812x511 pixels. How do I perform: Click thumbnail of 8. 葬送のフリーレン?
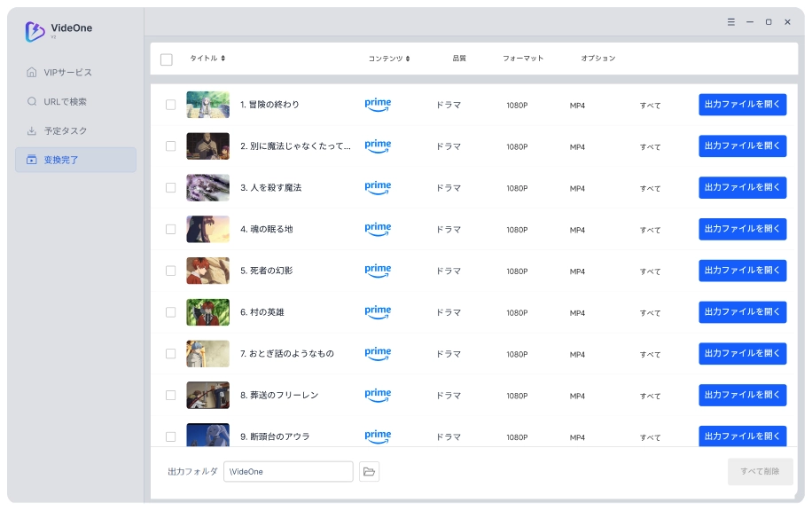(207, 395)
